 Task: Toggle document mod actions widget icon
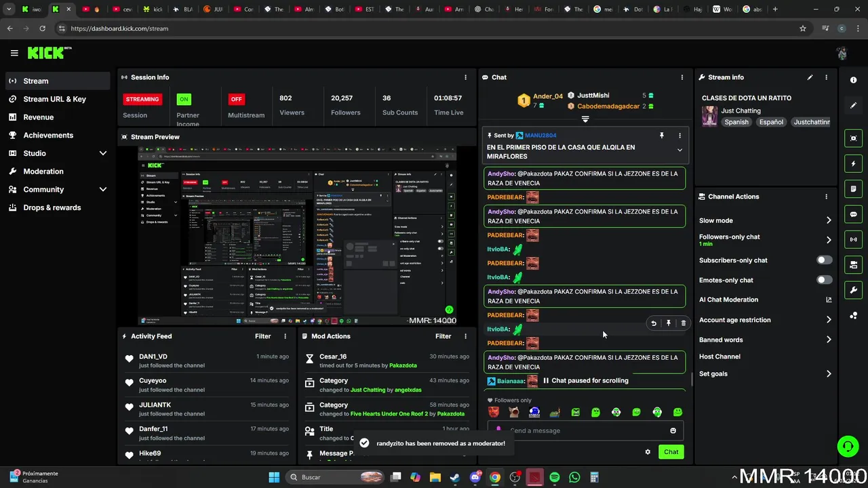(853, 189)
